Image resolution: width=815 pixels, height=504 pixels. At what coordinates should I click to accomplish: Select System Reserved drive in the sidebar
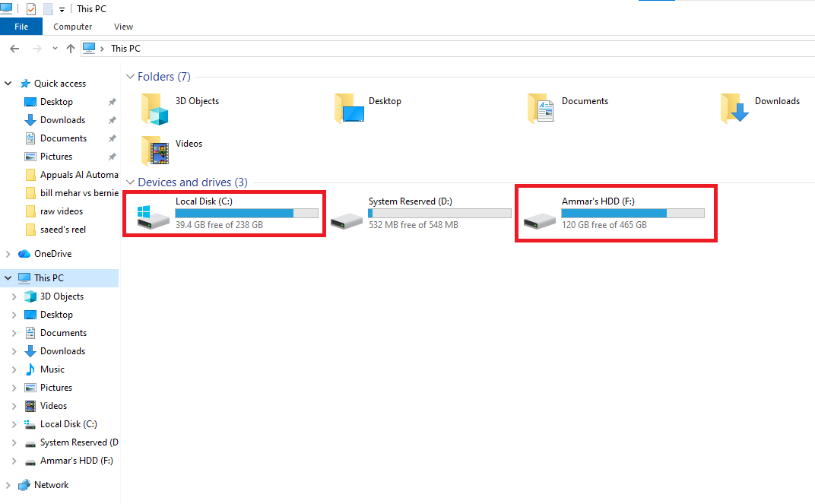tap(79, 442)
